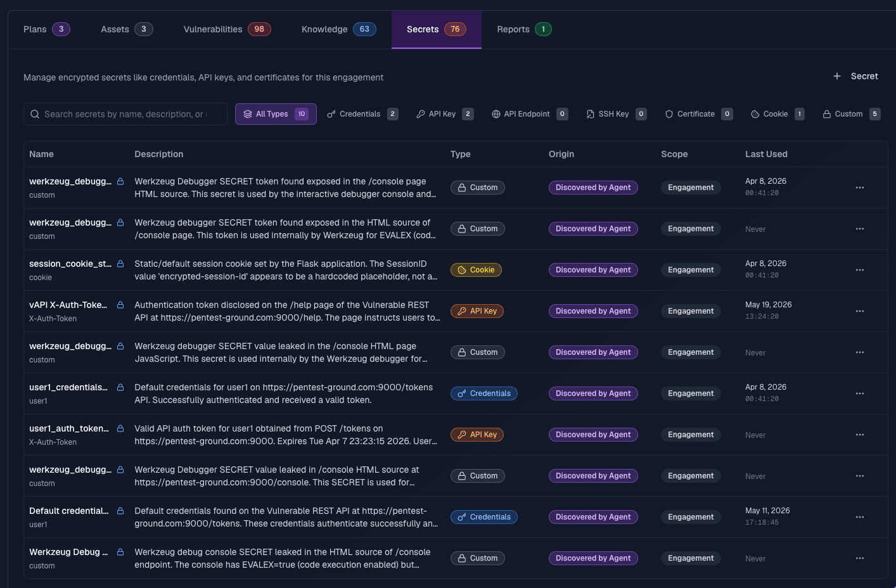This screenshot has height=588, width=896.
Task: Open the Reports tab
Action: [x=524, y=29]
